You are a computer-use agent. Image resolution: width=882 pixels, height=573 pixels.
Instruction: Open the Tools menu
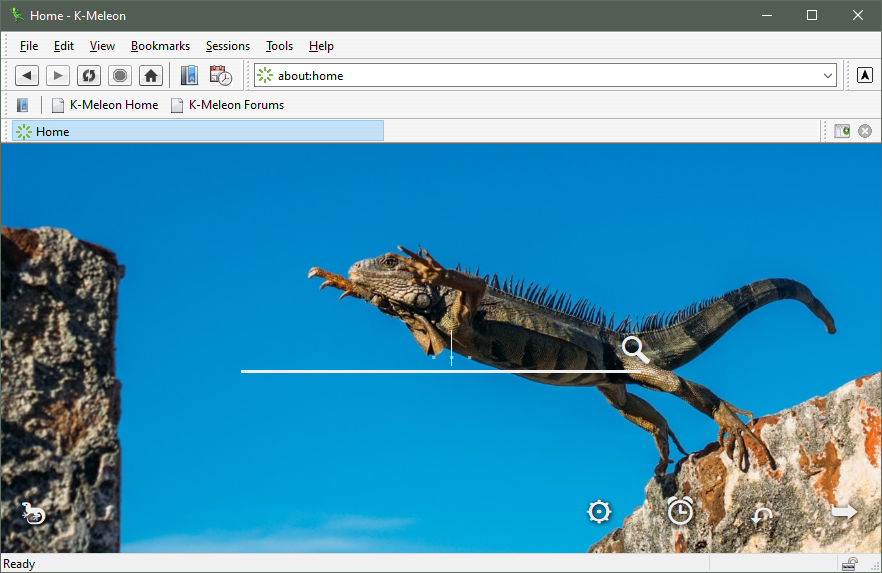pos(279,46)
